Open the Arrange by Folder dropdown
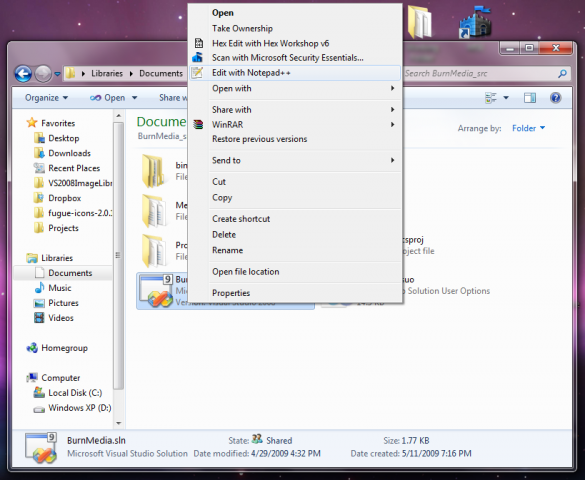 (x=528, y=128)
